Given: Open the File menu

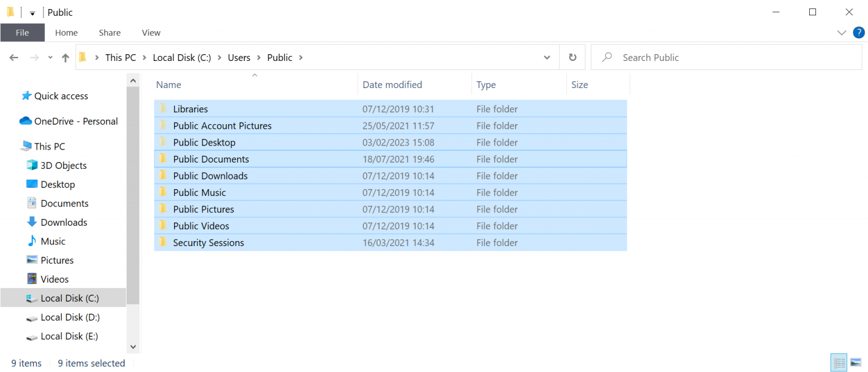Looking at the screenshot, I should tap(22, 32).
